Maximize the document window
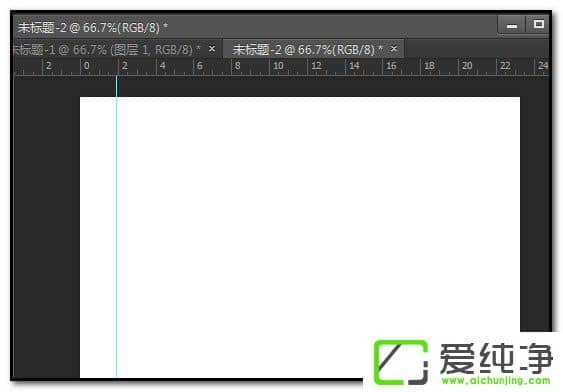Image resolution: width=563 pixels, height=392 pixels. click(538, 24)
